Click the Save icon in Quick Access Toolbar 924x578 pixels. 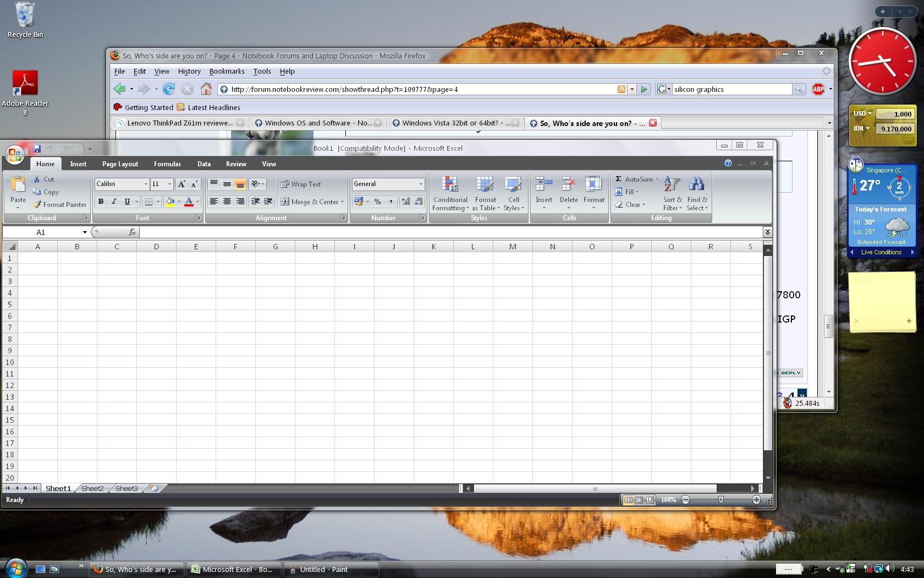[37, 149]
